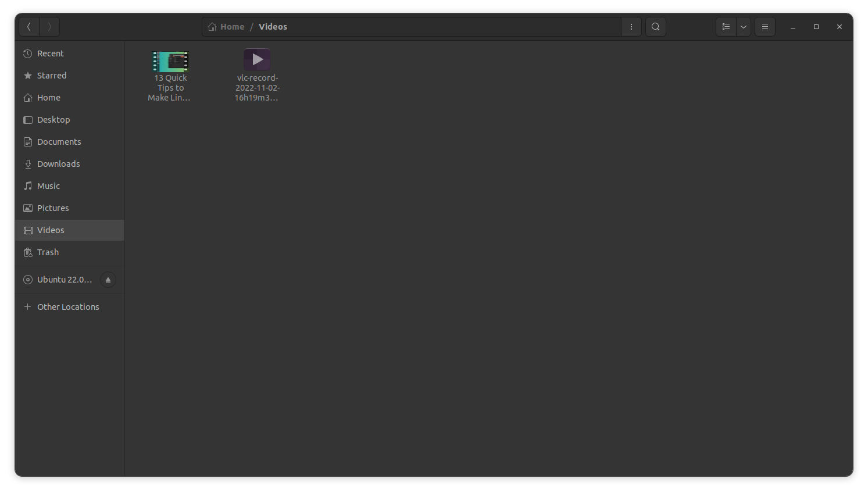
Task: Open the Trash folder
Action: click(48, 252)
